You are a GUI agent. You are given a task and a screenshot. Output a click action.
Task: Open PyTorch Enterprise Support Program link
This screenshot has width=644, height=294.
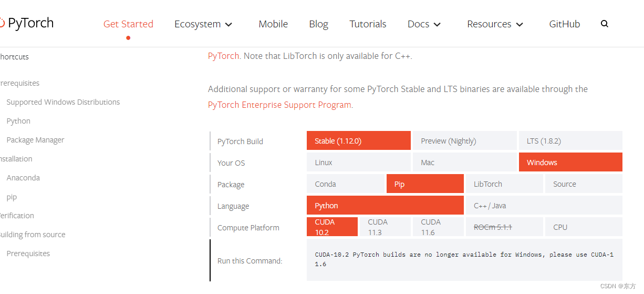point(279,105)
